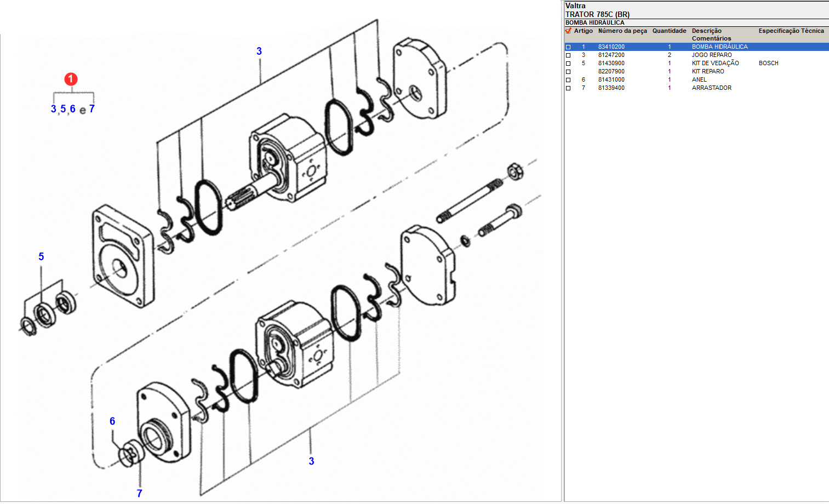Click the callout 7 at the diagram bottom

coord(139,494)
